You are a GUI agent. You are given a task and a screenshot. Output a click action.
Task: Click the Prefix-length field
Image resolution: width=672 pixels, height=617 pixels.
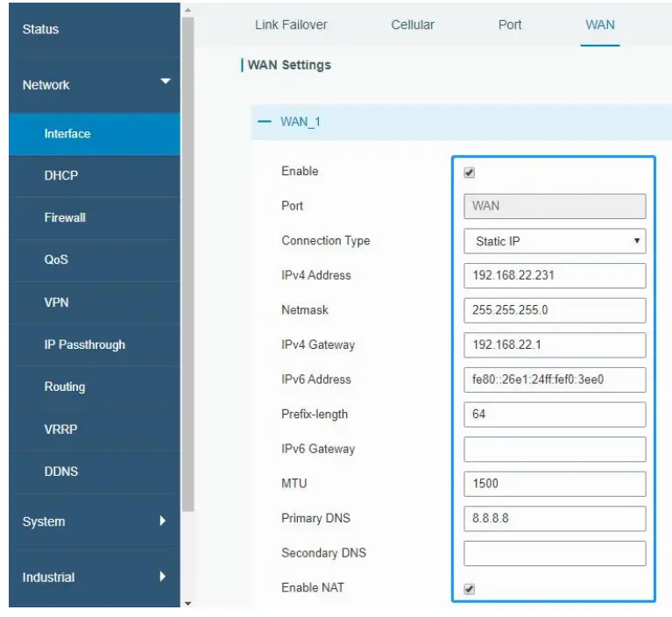click(555, 415)
